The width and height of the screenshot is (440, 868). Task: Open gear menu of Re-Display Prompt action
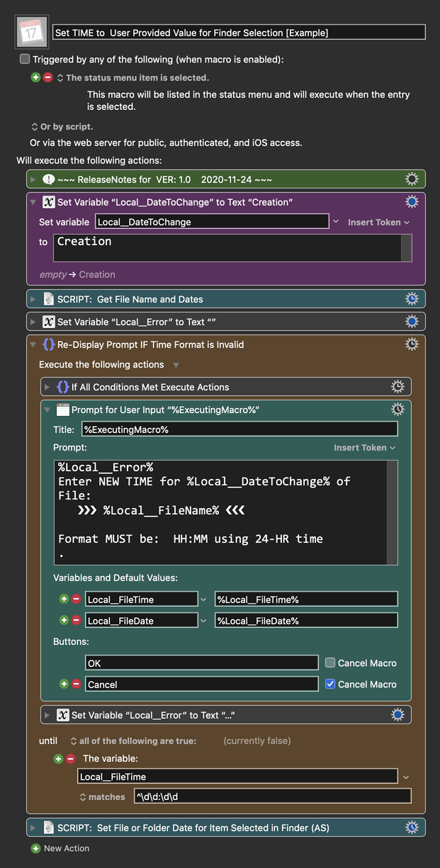click(411, 344)
